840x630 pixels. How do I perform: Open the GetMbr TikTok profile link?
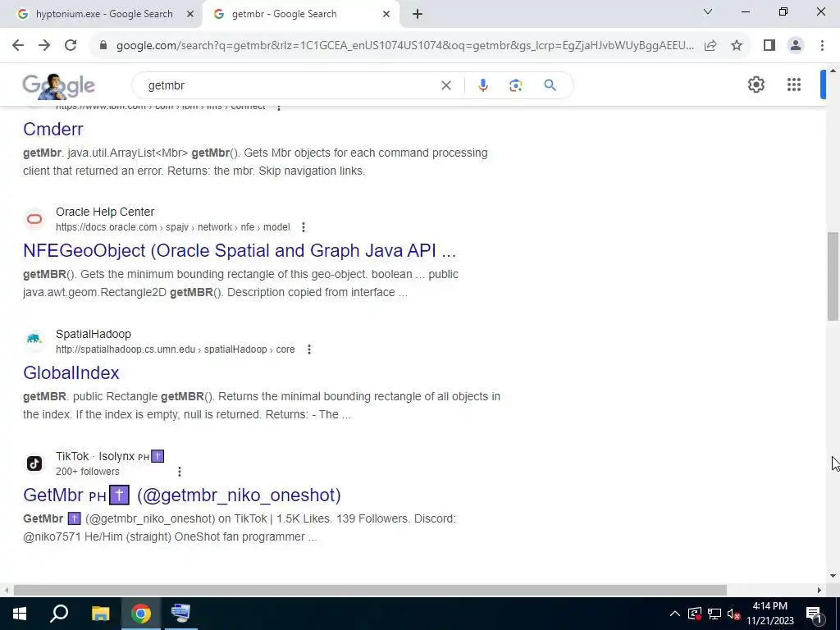[x=182, y=495]
